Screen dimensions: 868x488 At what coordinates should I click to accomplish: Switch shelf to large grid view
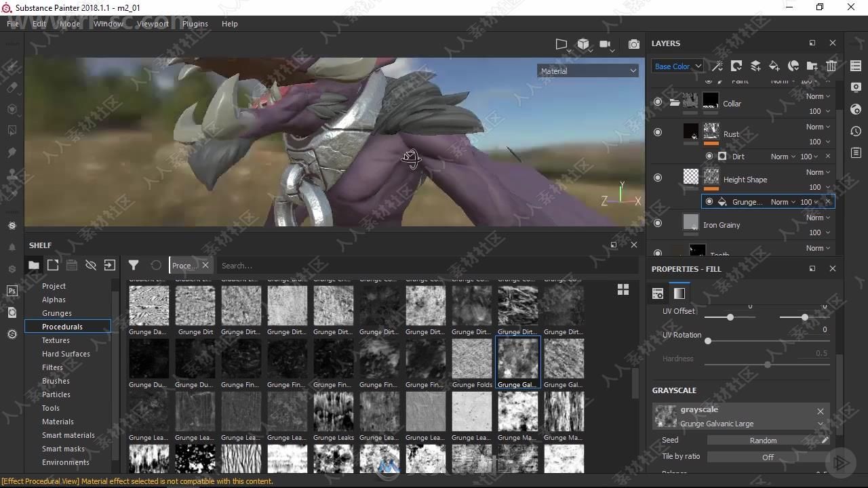(623, 289)
